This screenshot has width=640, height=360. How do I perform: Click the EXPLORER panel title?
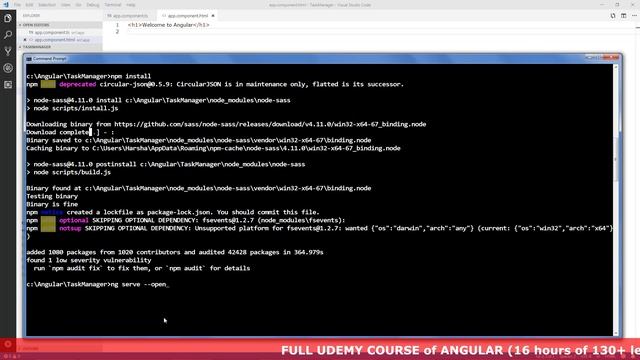tap(31, 16)
